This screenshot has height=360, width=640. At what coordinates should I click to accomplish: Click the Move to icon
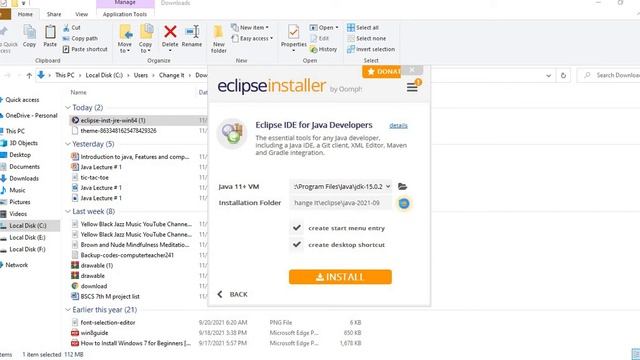click(125, 38)
